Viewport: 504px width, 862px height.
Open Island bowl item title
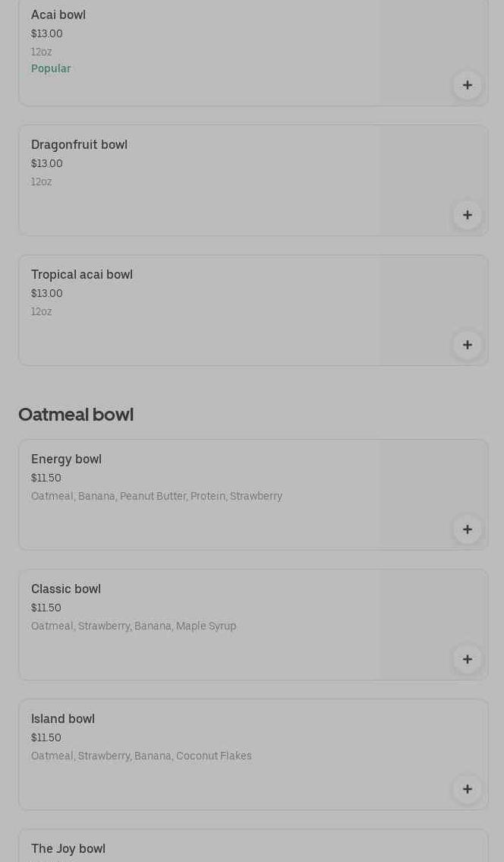point(63,719)
